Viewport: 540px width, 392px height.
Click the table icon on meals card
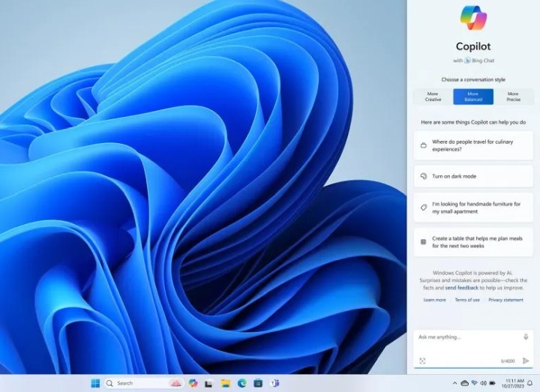coord(424,242)
